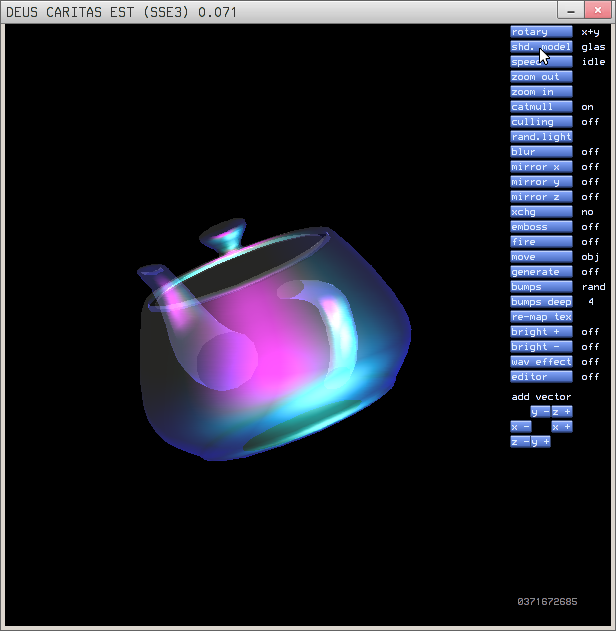Toggle the wav effect
Screen dimensions: 616x631
(x=541, y=362)
